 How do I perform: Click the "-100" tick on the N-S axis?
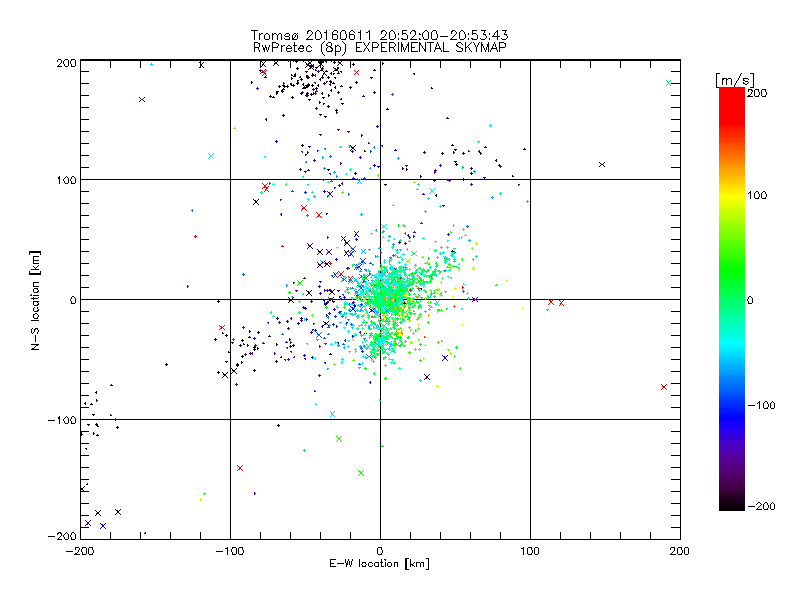(x=62, y=420)
